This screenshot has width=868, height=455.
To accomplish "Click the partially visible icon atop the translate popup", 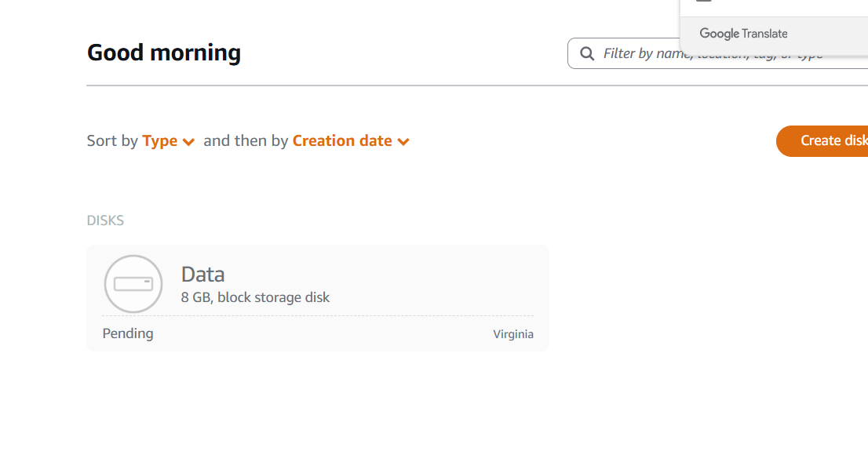I will pyautogui.click(x=704, y=1).
